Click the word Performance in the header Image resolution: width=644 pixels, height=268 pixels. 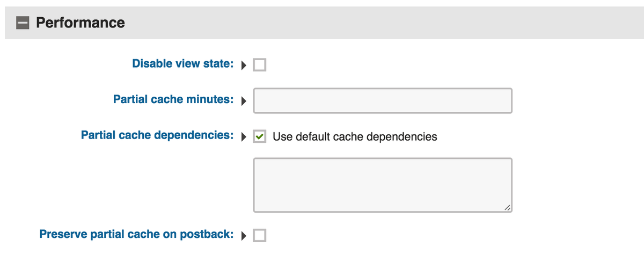tap(80, 23)
